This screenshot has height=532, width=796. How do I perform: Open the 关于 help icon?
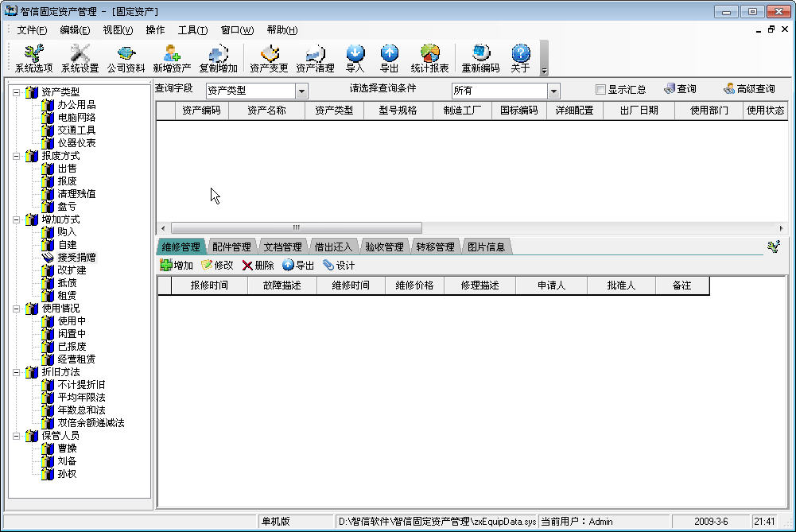(x=520, y=58)
